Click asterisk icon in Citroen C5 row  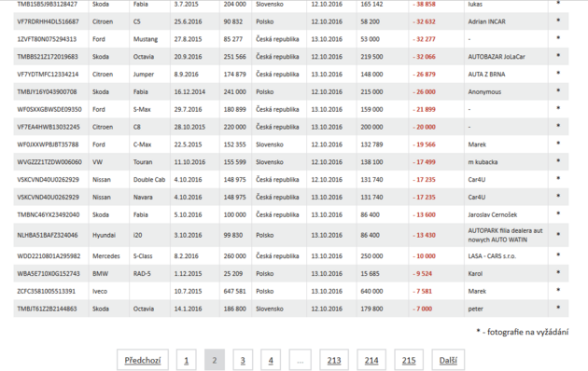[x=558, y=21]
